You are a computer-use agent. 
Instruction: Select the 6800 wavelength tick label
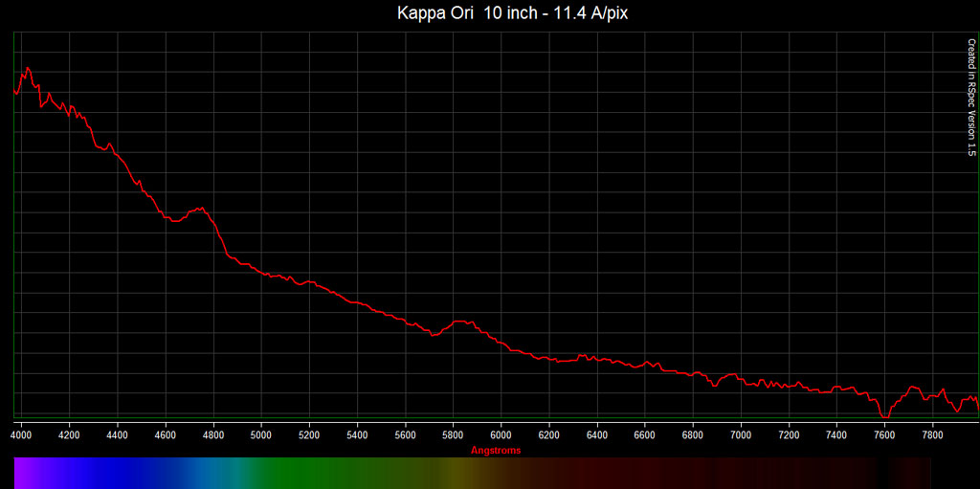[693, 434]
